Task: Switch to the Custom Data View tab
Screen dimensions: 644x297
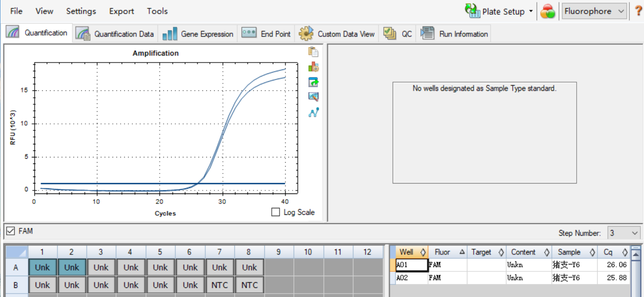Action: 337,34
